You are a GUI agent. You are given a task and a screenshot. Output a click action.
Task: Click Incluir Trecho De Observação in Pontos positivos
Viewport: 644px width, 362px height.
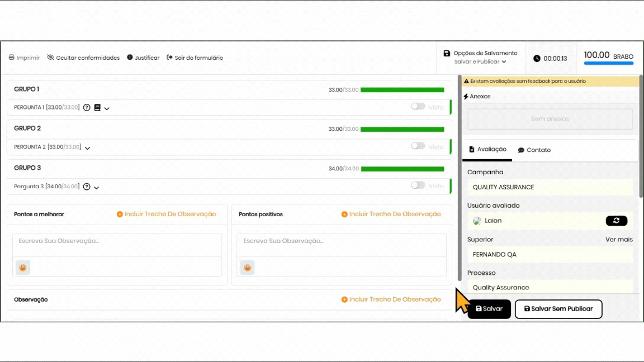coord(391,214)
